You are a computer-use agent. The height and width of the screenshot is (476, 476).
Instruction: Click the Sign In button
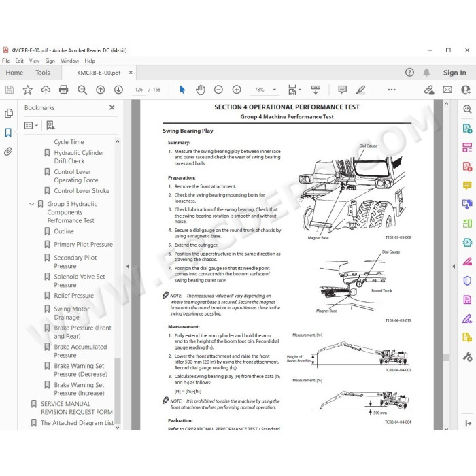pyautogui.click(x=454, y=73)
